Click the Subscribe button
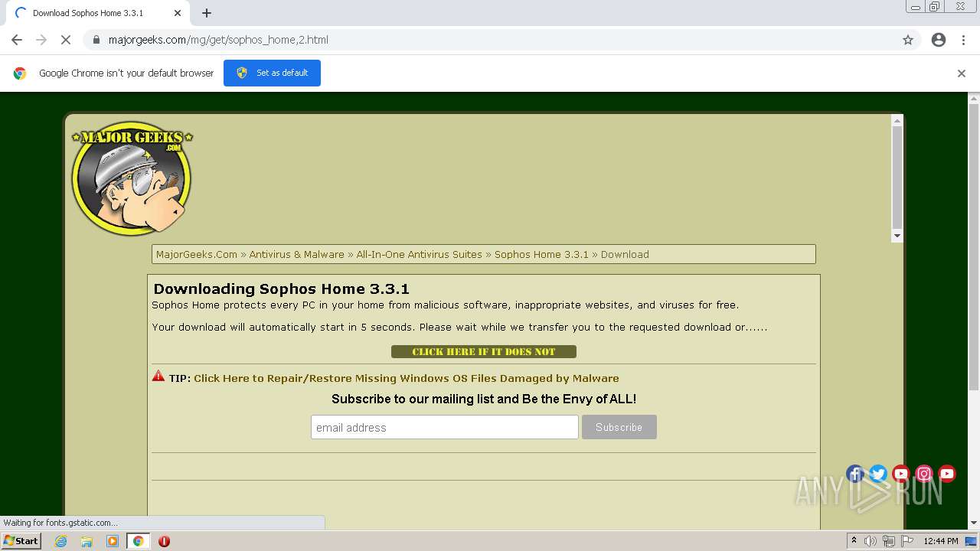The width and height of the screenshot is (980, 551). pos(619,427)
